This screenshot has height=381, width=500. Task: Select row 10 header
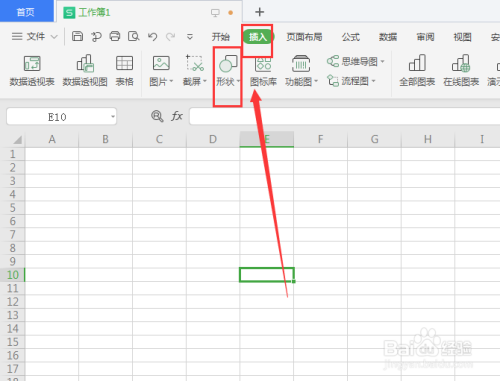tap(13, 275)
